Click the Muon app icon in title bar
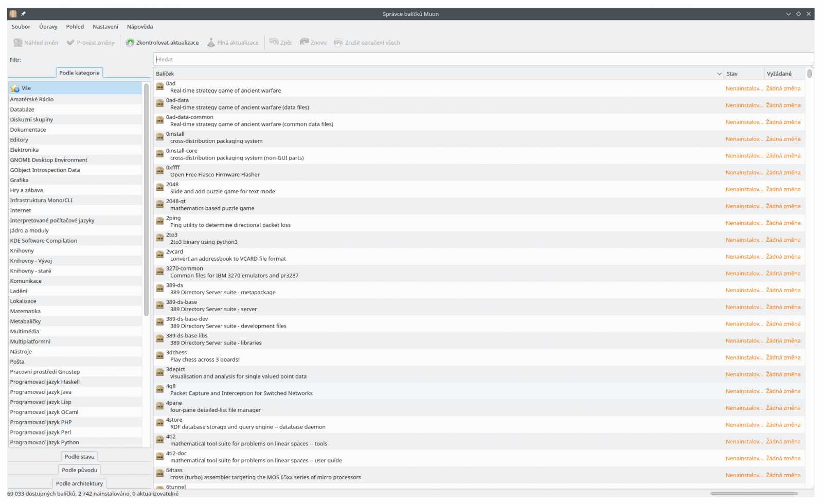This screenshot has height=504, width=823. point(13,14)
